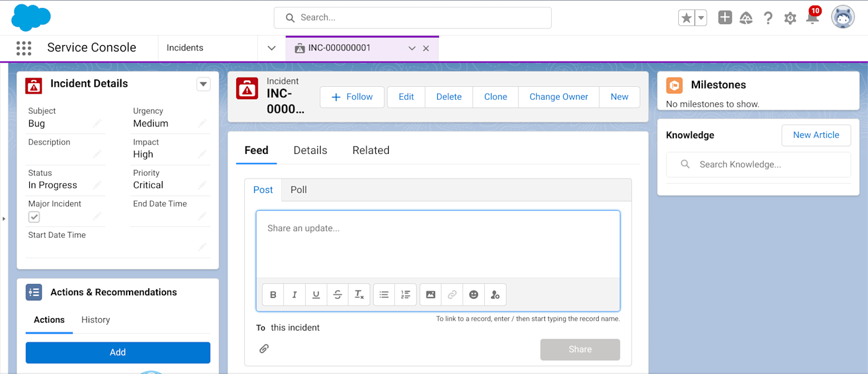Open the Actions tab

pyautogui.click(x=49, y=320)
